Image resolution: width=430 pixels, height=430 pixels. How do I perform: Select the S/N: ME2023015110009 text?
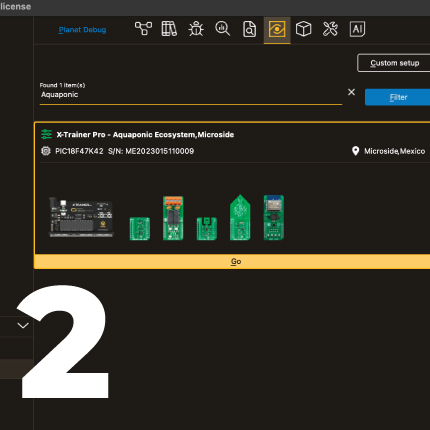151,151
